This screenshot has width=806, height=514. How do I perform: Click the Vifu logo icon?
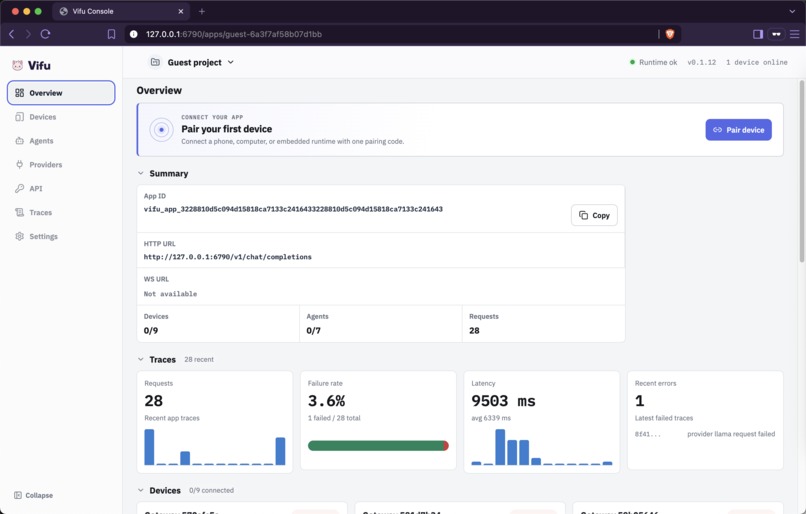(17, 65)
